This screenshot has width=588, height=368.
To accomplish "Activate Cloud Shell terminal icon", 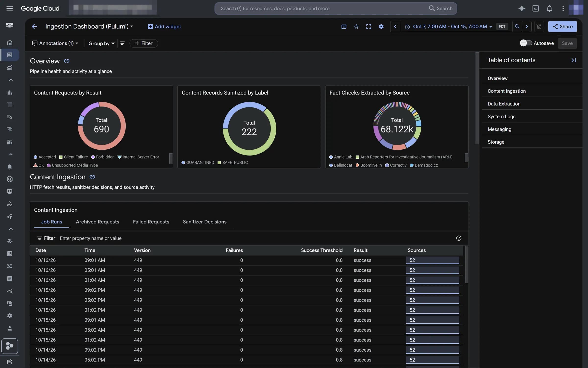I will (536, 8).
